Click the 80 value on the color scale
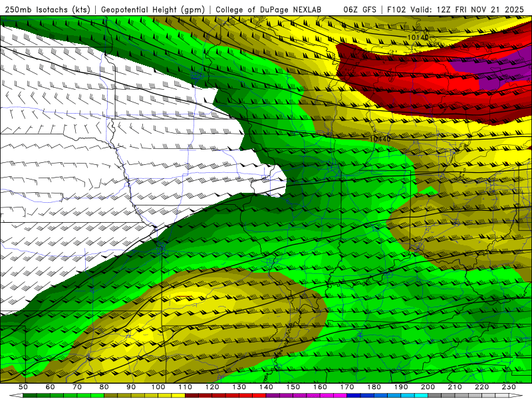This screenshot has height=399, width=532. (x=104, y=387)
